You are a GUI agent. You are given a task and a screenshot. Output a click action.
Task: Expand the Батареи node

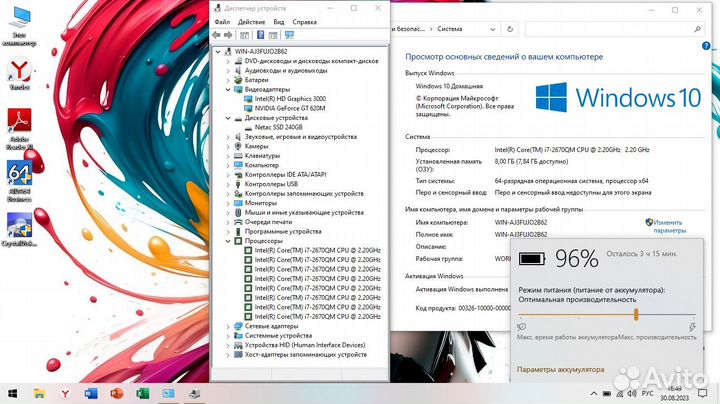(x=228, y=80)
